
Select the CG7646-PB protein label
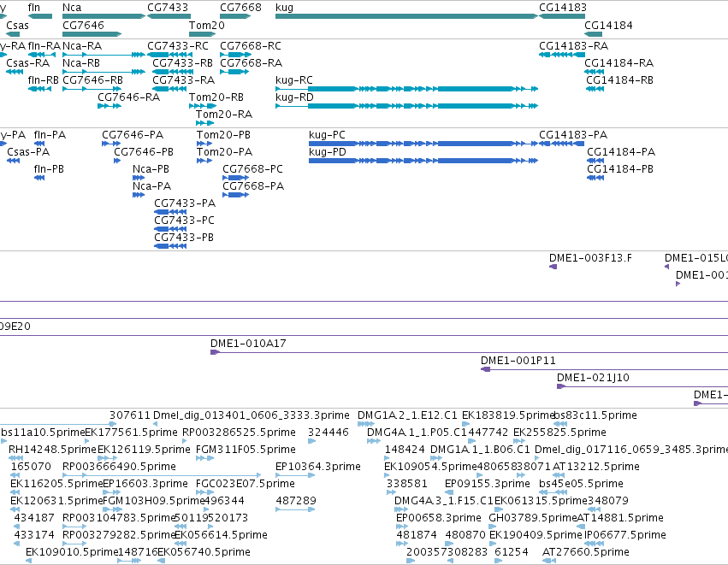pyautogui.click(x=144, y=152)
